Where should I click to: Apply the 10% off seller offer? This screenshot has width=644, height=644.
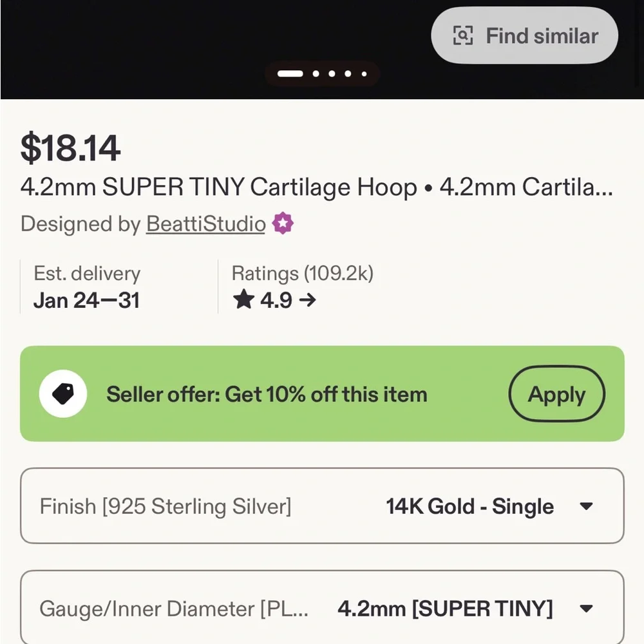pos(556,394)
